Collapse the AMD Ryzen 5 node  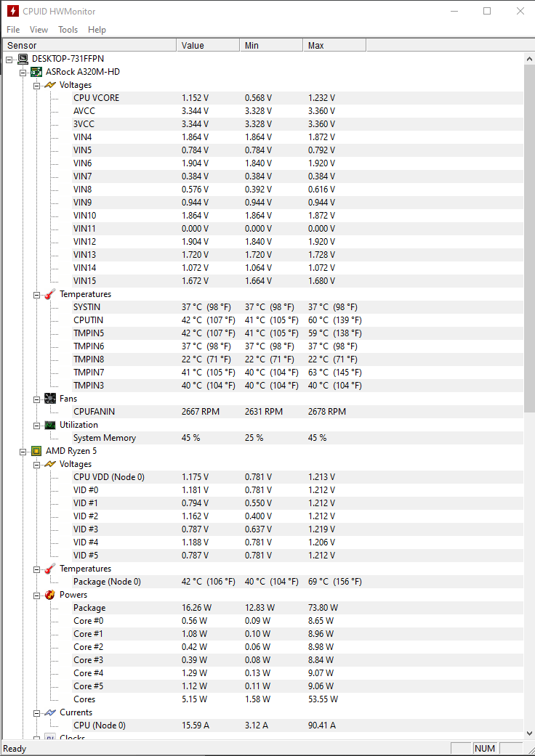pyautogui.click(x=23, y=452)
